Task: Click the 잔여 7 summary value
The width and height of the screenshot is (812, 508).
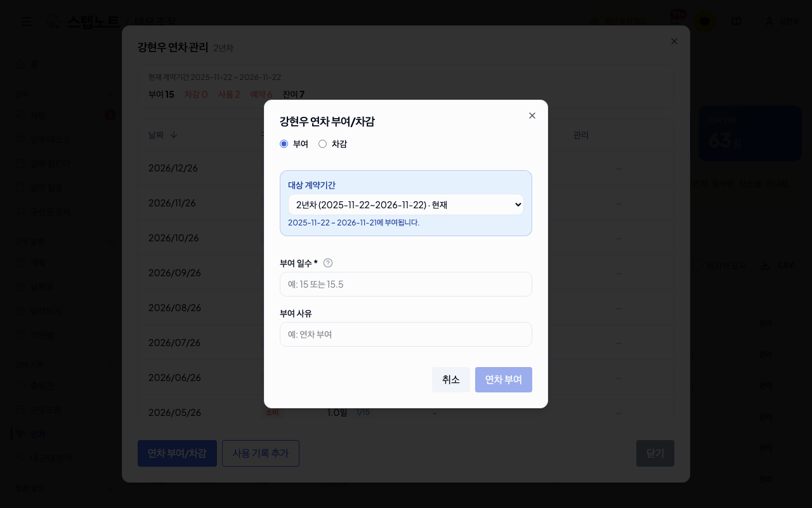Action: [x=293, y=95]
